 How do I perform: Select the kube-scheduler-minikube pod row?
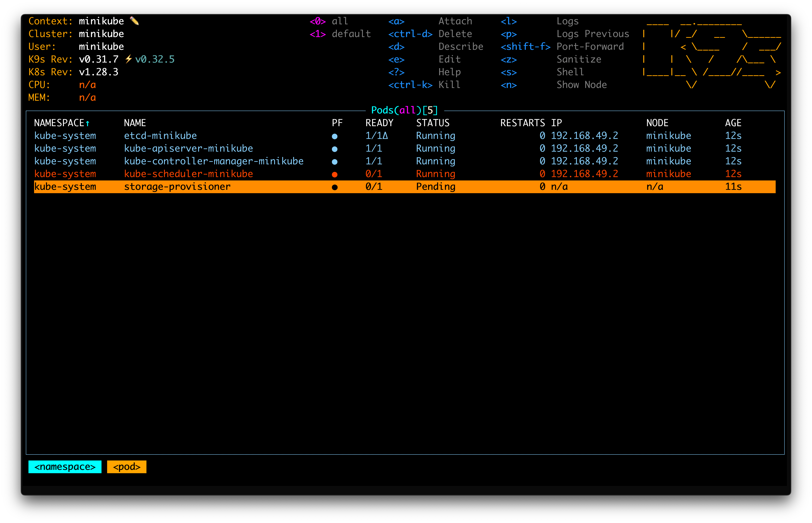[188, 174]
